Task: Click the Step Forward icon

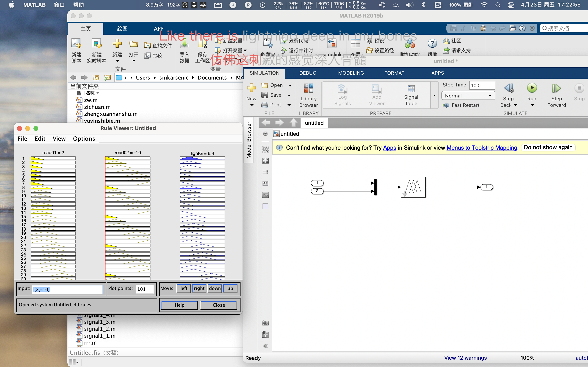Action: (556, 89)
